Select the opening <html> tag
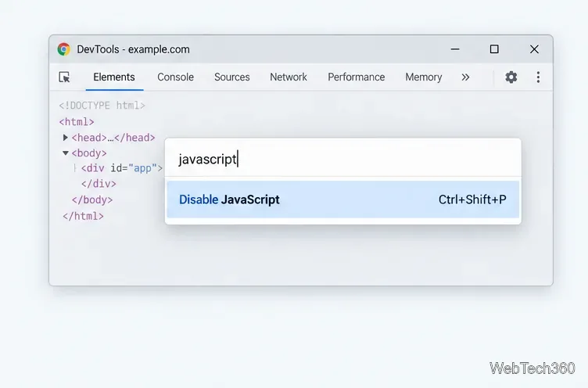Viewport: 588px width, 388px height. tap(77, 121)
